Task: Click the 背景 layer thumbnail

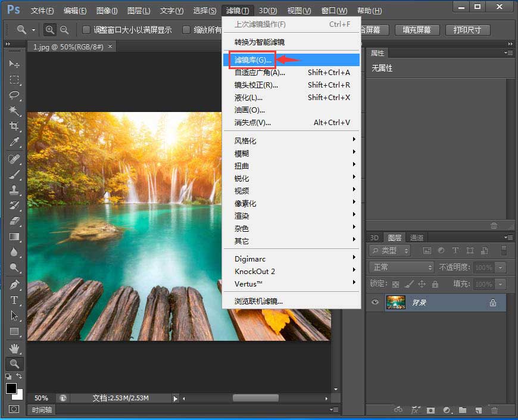Action: [395, 303]
